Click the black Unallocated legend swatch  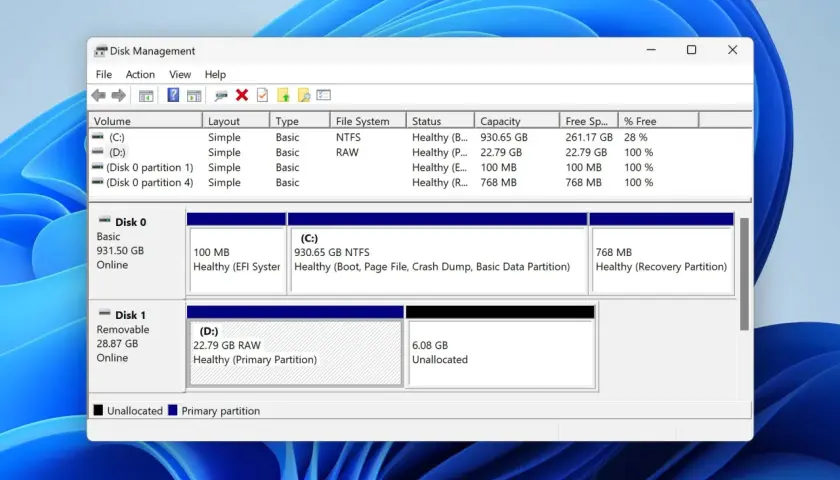point(98,410)
